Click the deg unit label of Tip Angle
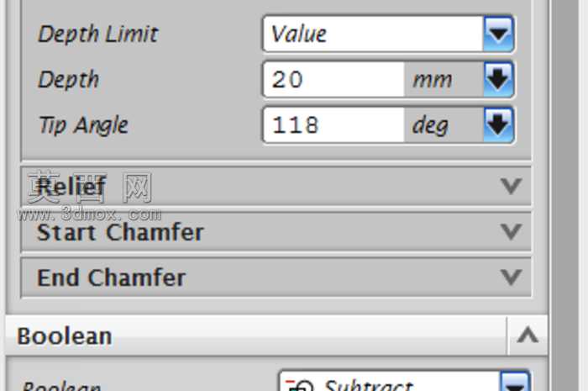This screenshot has height=391, width=588. [x=430, y=125]
